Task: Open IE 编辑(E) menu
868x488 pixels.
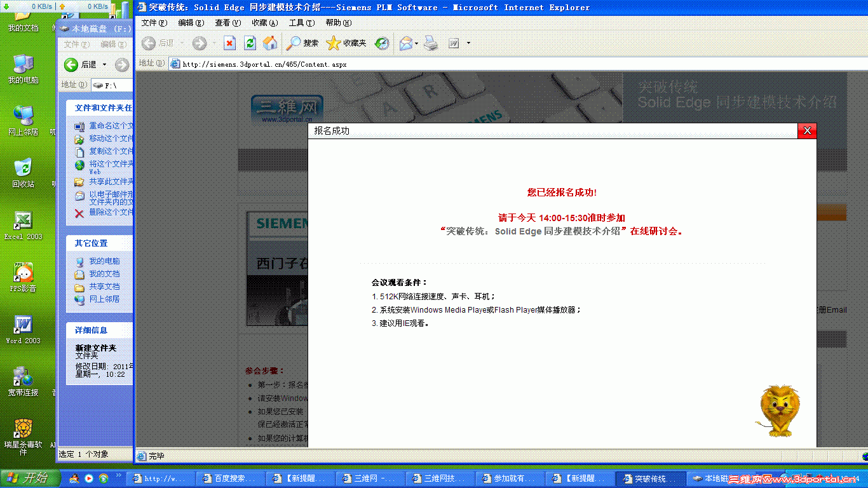Action: click(x=191, y=23)
